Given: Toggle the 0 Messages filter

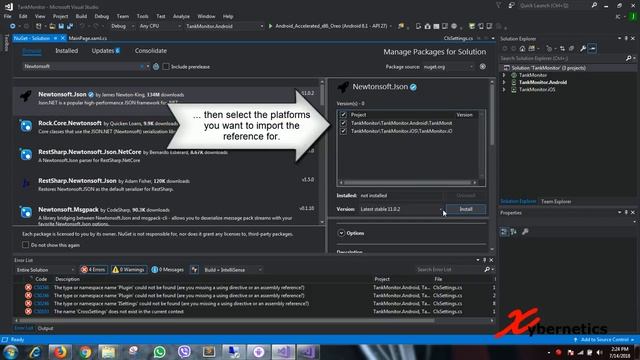Looking at the screenshot, I should tap(167, 270).
